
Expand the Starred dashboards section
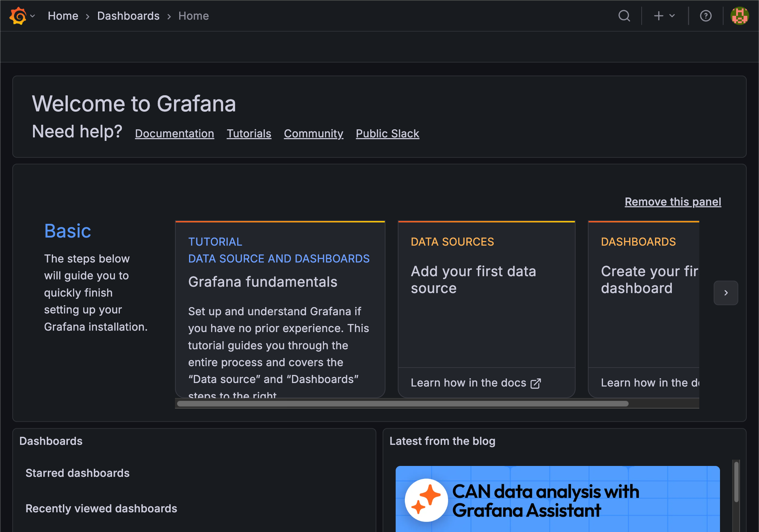click(77, 473)
